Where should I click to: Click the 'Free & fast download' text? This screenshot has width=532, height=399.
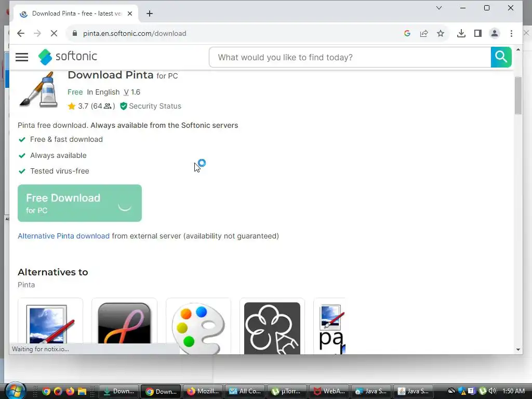click(66, 139)
